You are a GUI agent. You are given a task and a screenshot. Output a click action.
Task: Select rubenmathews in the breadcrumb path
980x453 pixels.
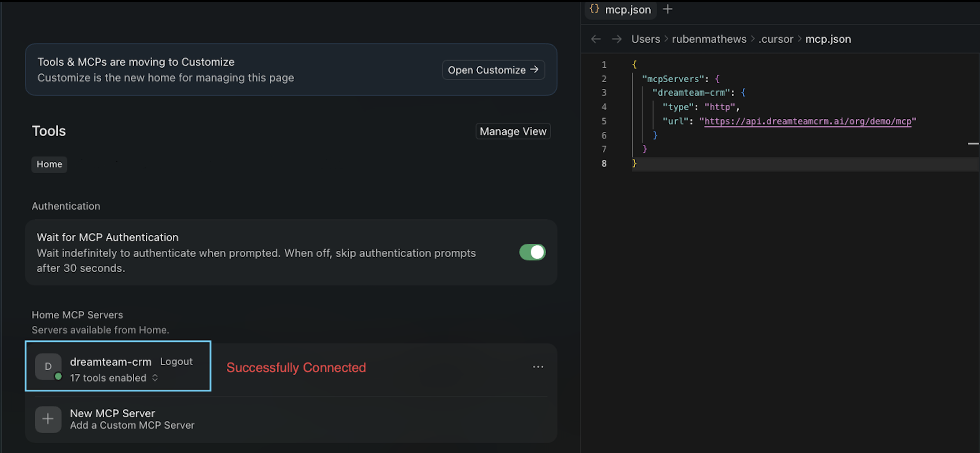[x=709, y=39]
